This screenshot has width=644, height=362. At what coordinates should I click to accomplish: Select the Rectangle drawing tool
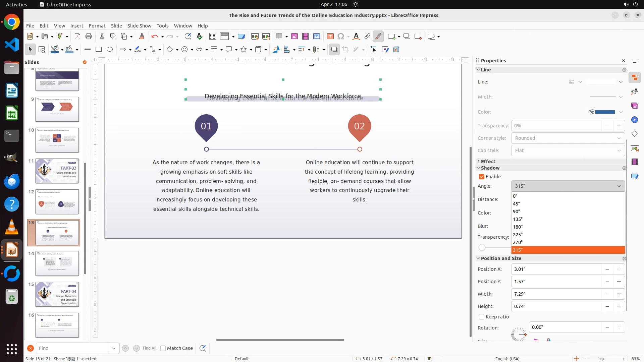click(x=99, y=50)
